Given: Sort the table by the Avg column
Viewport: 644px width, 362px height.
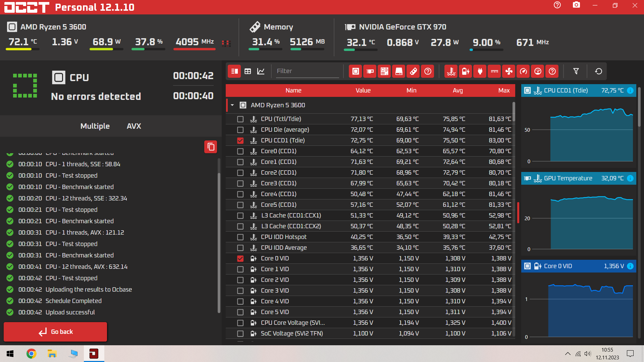Looking at the screenshot, I should [458, 90].
